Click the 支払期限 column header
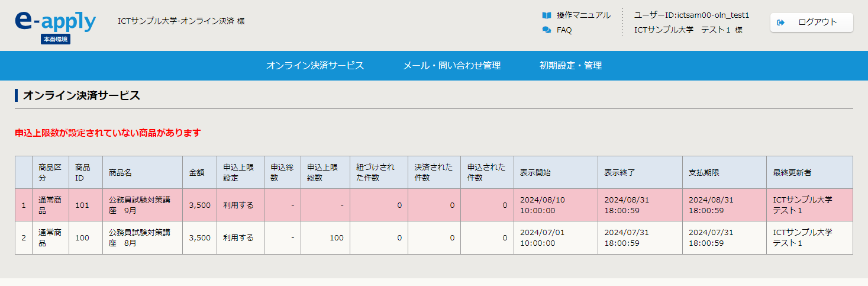Screen dimensions: 868x286 point(704,172)
